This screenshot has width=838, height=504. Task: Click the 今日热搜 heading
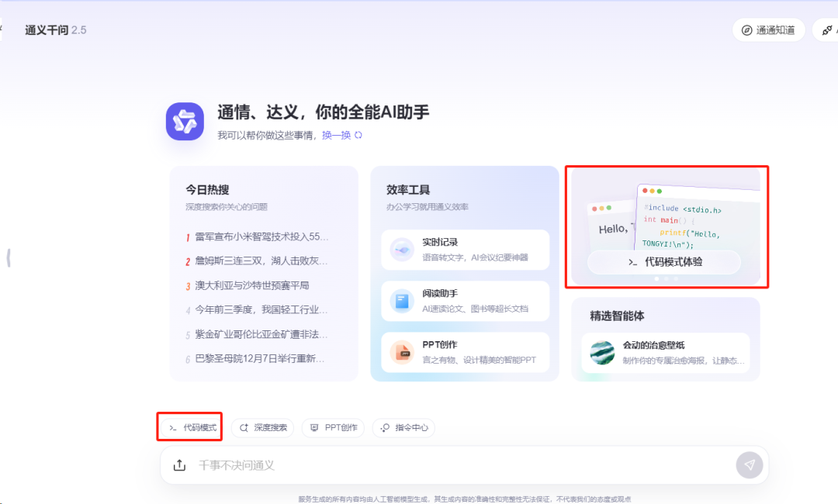(207, 189)
